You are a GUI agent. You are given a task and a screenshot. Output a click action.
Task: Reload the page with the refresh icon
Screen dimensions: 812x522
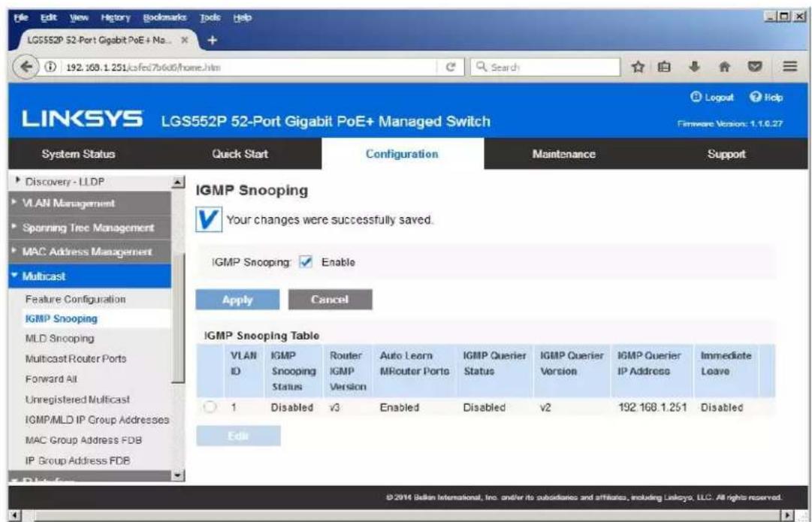(451, 68)
